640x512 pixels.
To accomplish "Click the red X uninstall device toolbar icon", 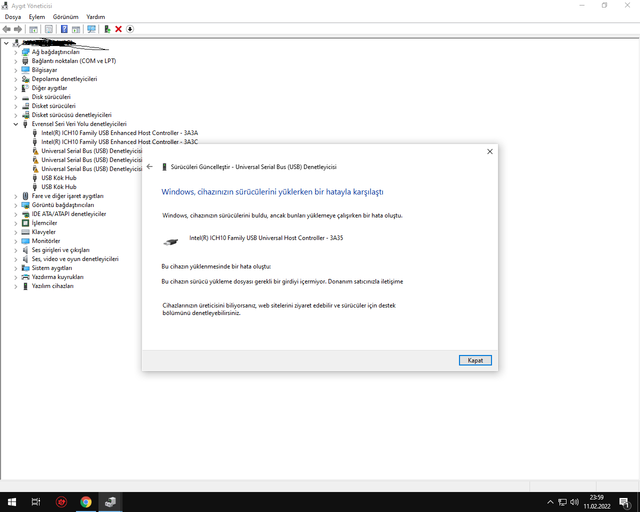I will click(118, 29).
